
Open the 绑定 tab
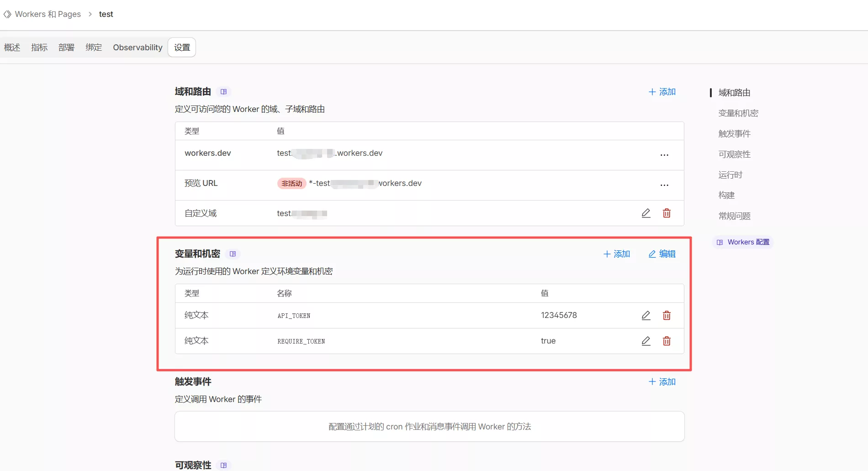click(x=94, y=48)
